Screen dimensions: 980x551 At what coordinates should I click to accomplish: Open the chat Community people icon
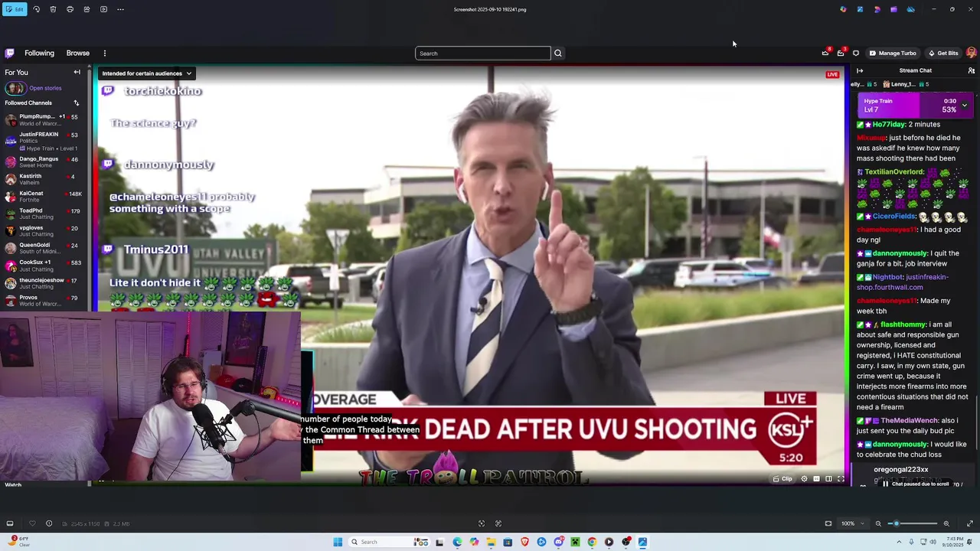(971, 70)
